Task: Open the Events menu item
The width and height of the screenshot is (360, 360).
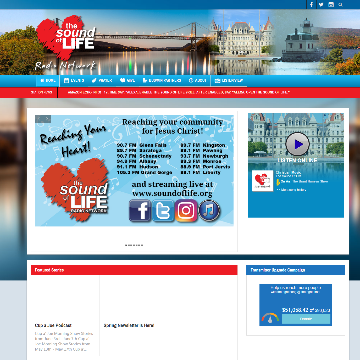Action: pyautogui.click(x=74, y=81)
